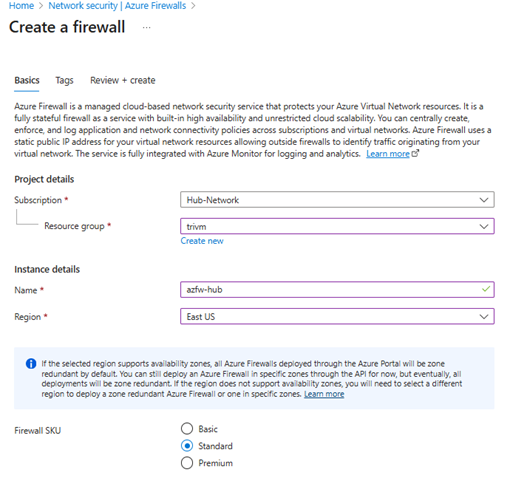Click the green checkmark in Name field
The height and width of the screenshot is (478, 527).
point(486,289)
